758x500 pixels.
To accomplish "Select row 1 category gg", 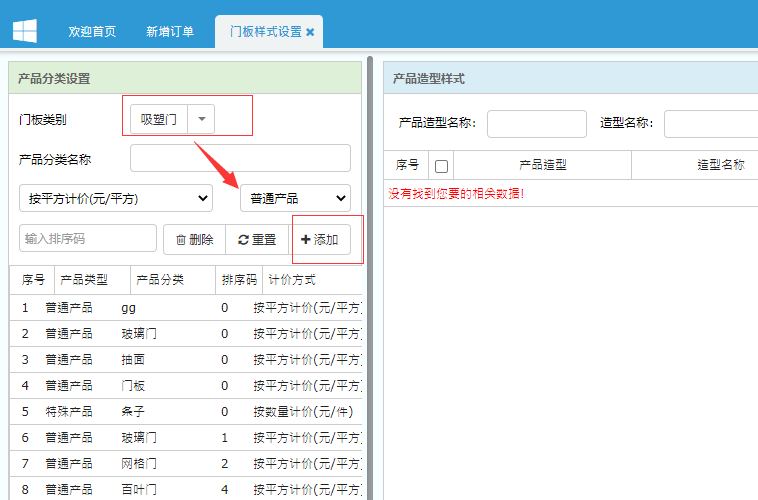I will (186, 308).
